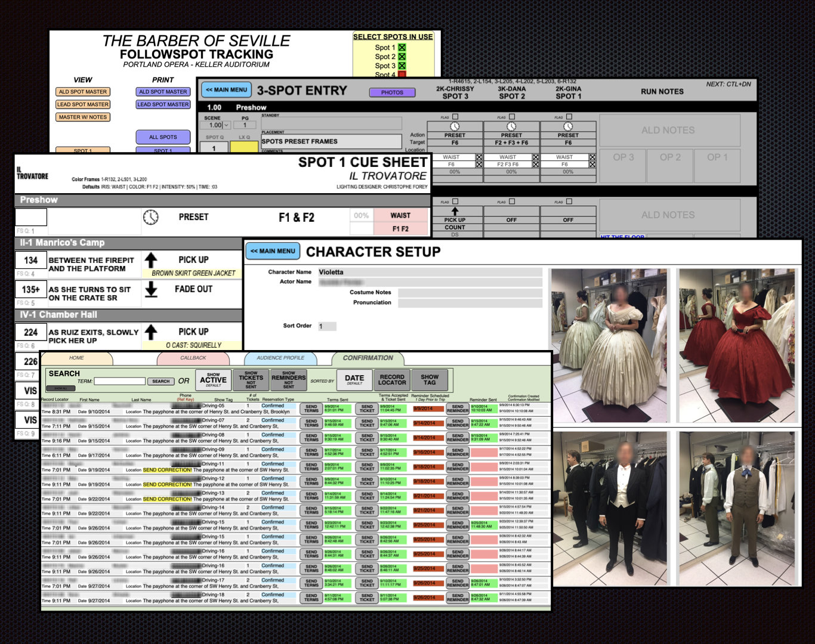Open the Callback tab
This screenshot has height=644, width=815.
(x=193, y=358)
